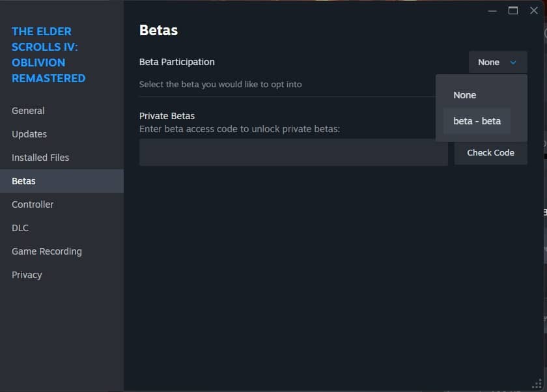Open the DLC tab
547x392 pixels.
click(x=62, y=228)
